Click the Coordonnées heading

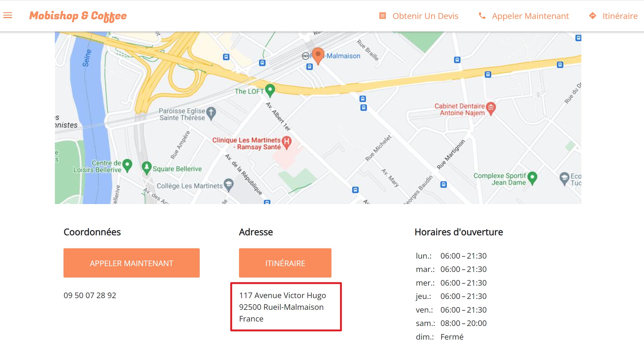point(92,232)
